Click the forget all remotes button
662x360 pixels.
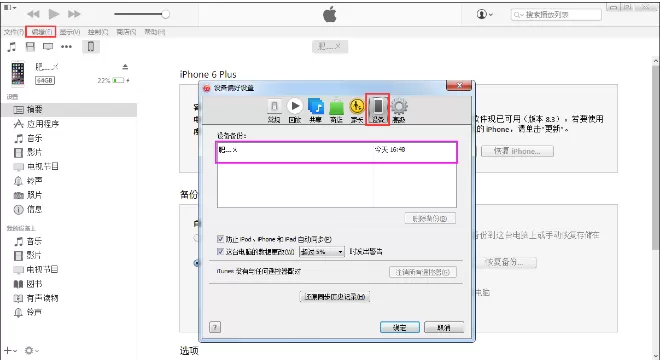423,272
